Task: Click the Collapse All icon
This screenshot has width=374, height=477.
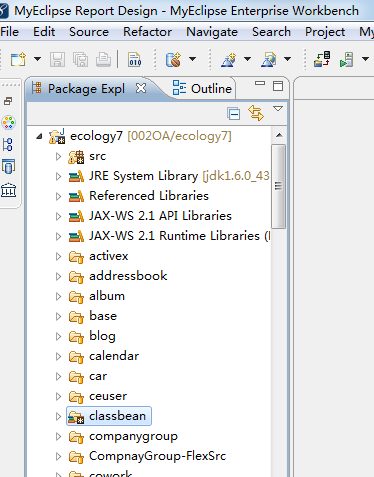Action: (234, 114)
